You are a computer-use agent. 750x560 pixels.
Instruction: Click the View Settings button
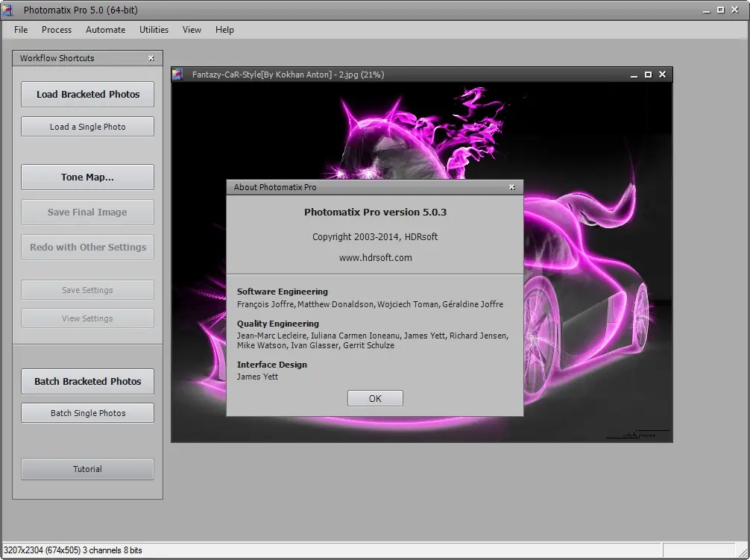87,318
